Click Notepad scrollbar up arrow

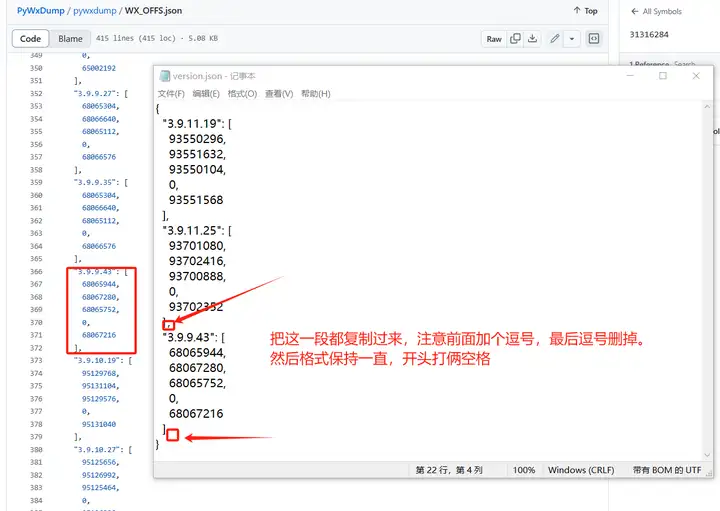(707, 107)
